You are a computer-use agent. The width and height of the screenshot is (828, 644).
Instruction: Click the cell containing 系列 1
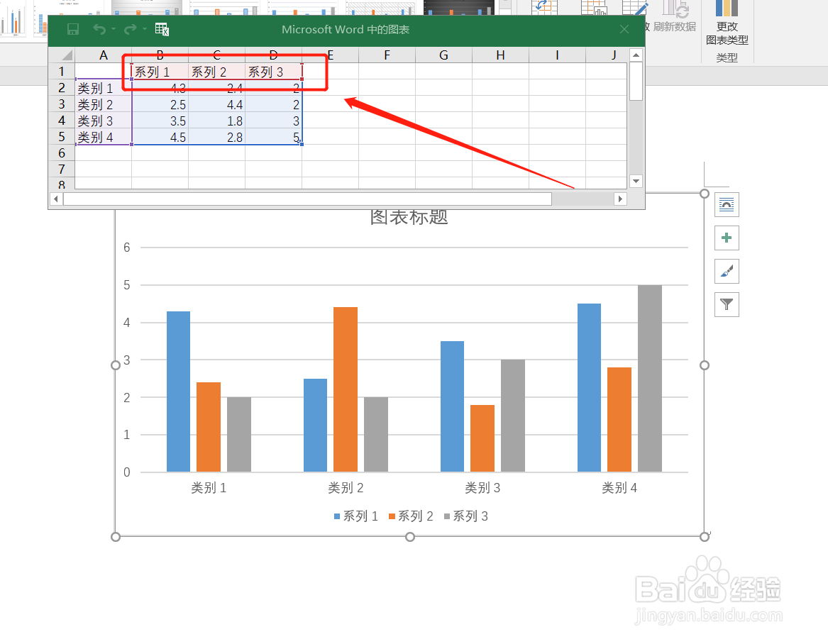coord(160,71)
